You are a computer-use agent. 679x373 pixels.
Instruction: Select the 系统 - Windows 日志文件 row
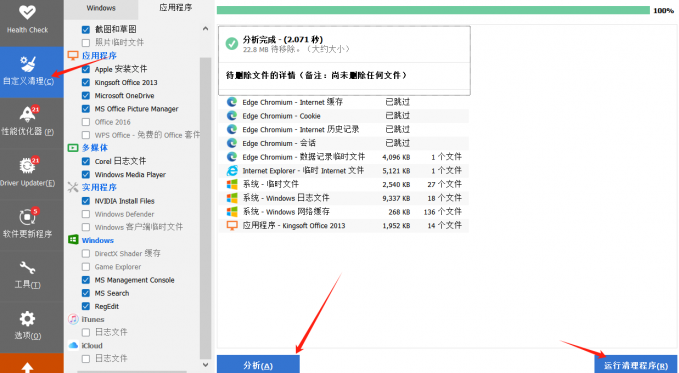point(343,198)
